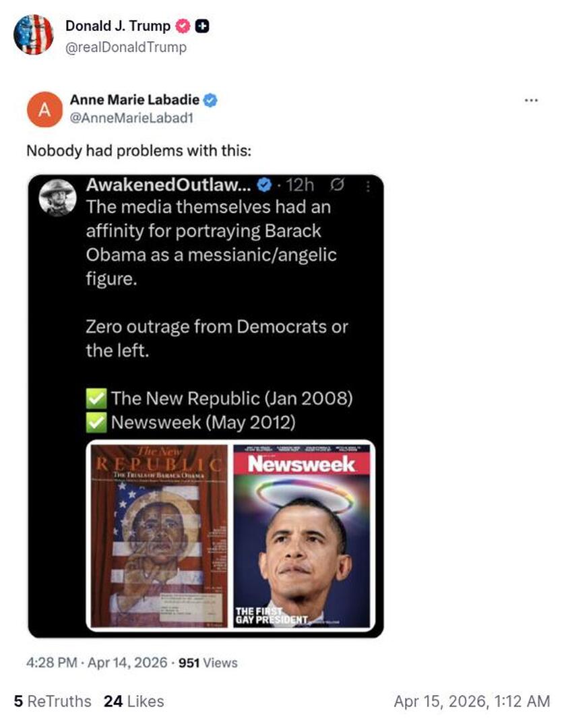Open Donald Trump's profile avatar
566x728 pixels.
click(x=34, y=33)
